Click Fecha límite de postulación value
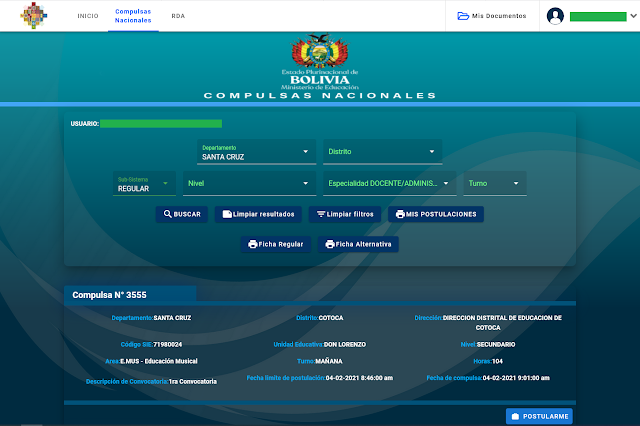The width and height of the screenshot is (640, 426). (x=359, y=378)
